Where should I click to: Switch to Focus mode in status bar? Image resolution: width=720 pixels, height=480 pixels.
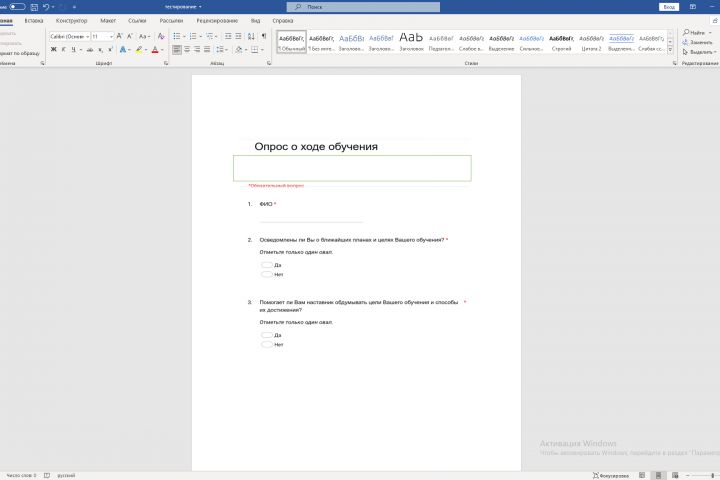(610, 475)
